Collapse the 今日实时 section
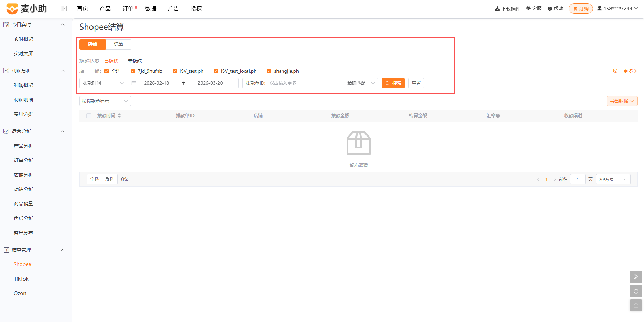Image resolution: width=644 pixels, height=322 pixels. pos(62,24)
